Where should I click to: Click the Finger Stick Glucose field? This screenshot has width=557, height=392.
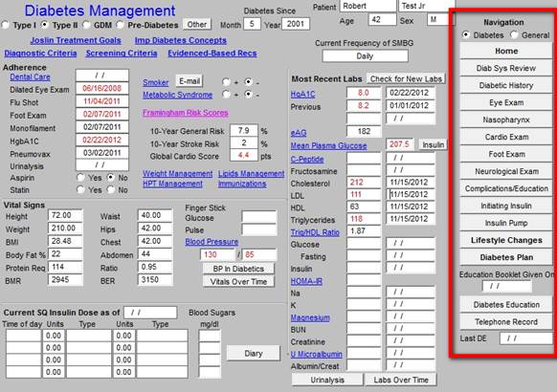click(x=258, y=216)
